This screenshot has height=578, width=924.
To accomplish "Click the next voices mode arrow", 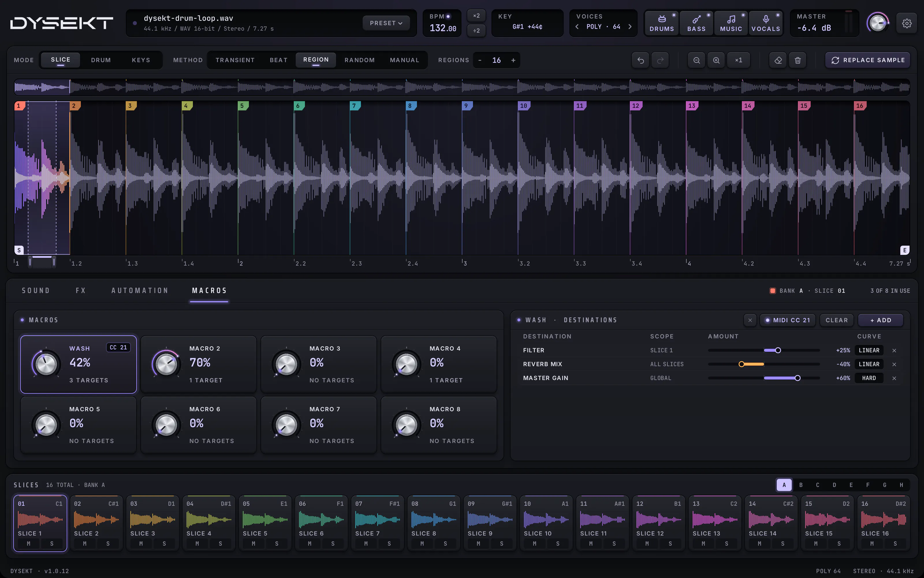I will coord(630,26).
